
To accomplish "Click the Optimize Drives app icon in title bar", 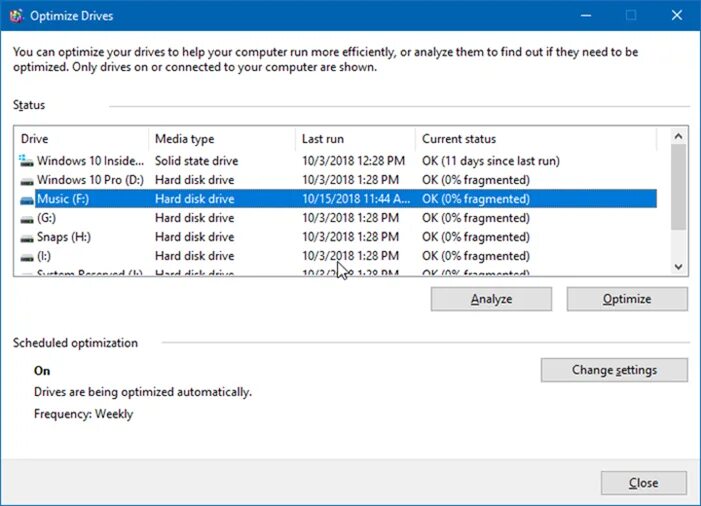I will pos(16,16).
